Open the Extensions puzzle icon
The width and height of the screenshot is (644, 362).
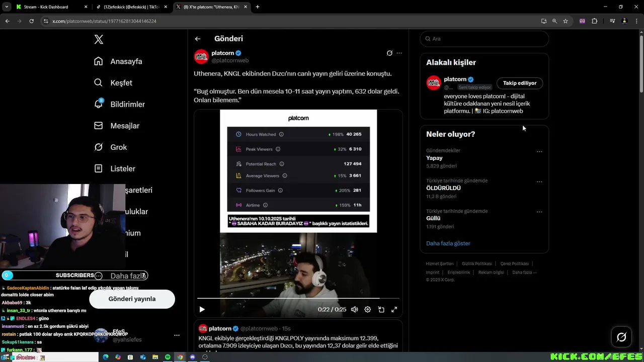[595, 21]
